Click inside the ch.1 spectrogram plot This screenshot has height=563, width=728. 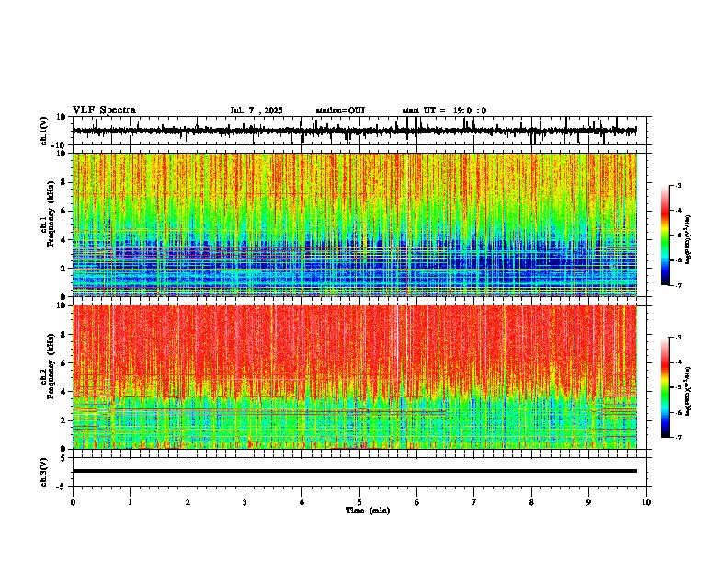pyautogui.click(x=354, y=224)
